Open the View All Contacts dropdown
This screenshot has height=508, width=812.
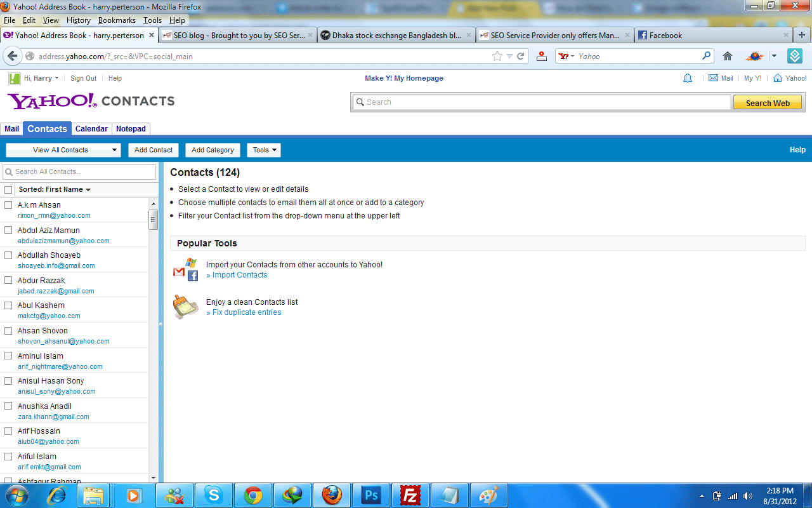(x=63, y=150)
